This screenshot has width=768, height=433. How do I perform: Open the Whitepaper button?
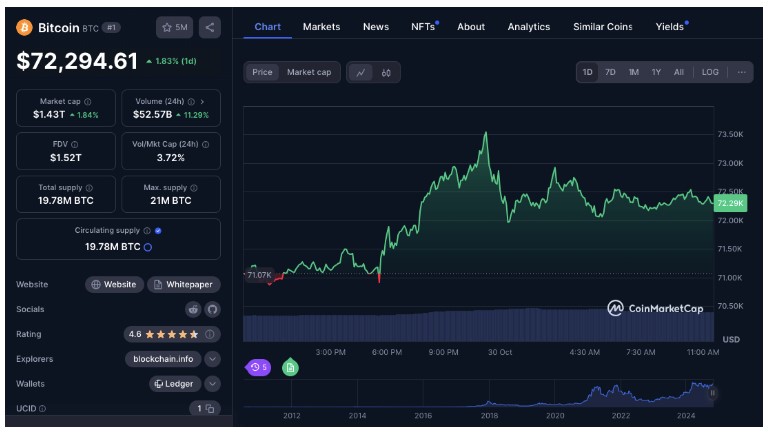click(184, 285)
